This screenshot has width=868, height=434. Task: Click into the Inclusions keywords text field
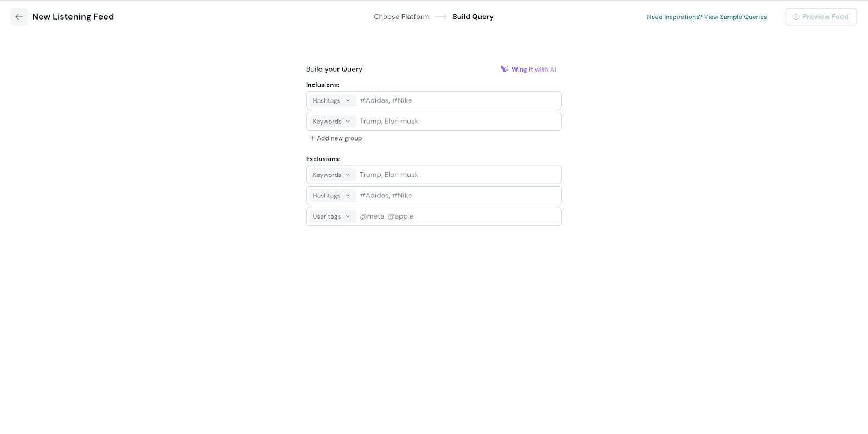(458, 122)
